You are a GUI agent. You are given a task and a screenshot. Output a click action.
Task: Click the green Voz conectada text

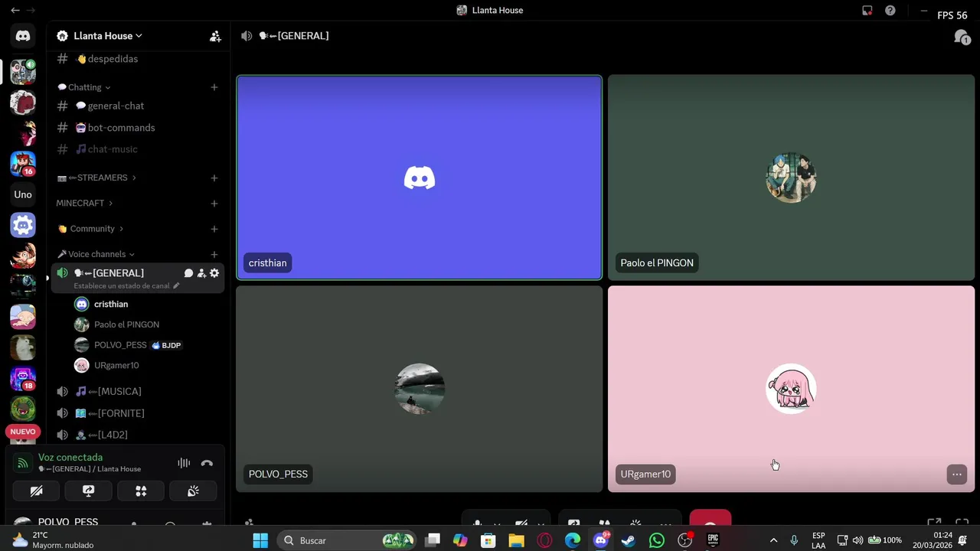[x=70, y=458]
